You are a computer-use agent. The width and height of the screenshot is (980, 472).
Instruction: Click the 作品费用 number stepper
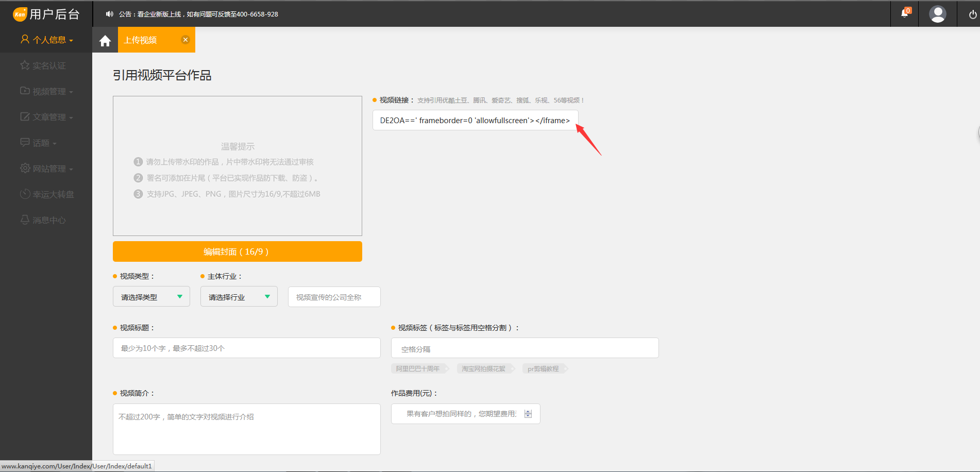(x=528, y=414)
